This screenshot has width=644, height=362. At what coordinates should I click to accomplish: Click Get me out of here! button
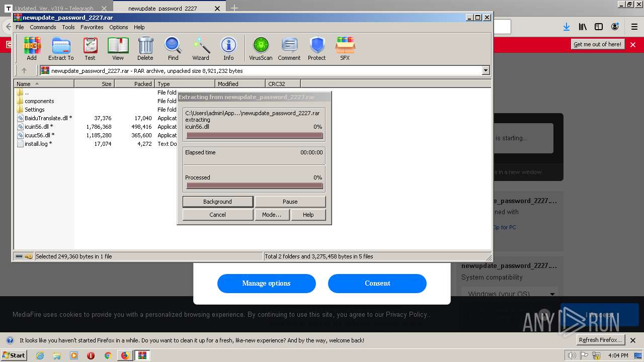tap(598, 44)
